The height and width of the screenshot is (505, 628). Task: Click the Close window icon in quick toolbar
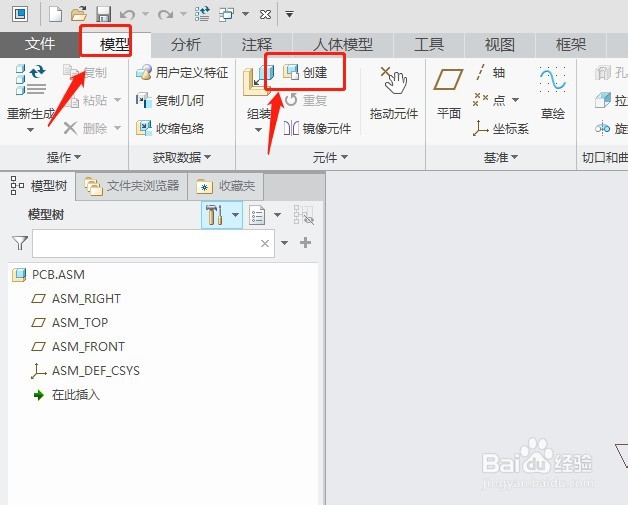pyautogui.click(x=265, y=15)
